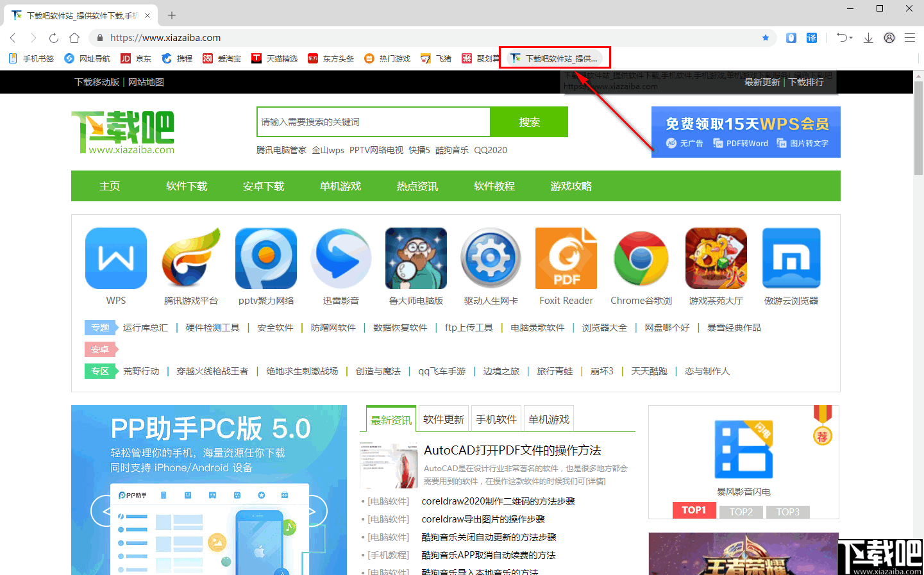Open the 飞猪 bookmark

tap(436, 58)
